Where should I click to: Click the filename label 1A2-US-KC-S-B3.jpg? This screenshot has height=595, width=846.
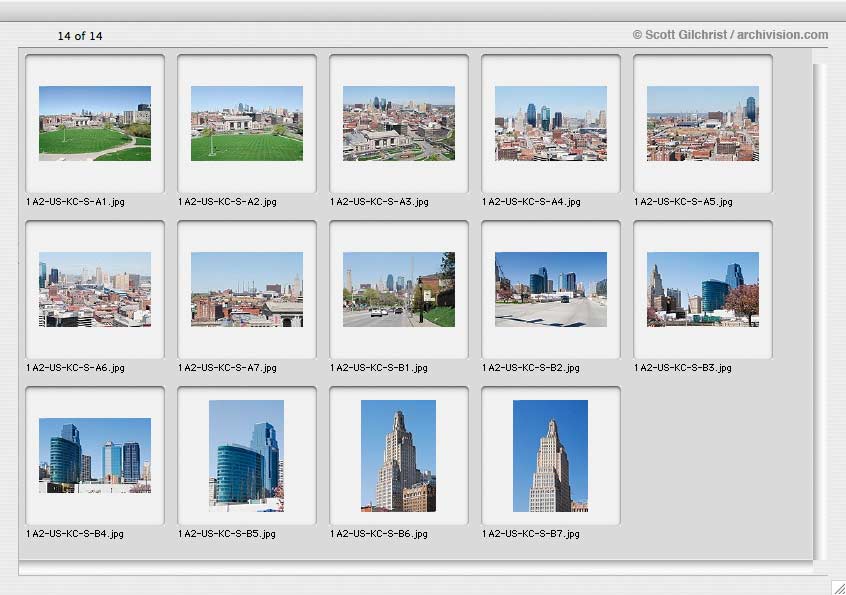pyautogui.click(x=683, y=368)
